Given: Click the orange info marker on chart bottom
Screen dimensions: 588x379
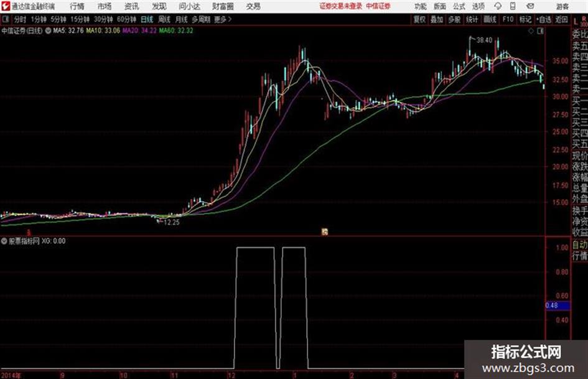Looking at the screenshot, I should tap(324, 232).
